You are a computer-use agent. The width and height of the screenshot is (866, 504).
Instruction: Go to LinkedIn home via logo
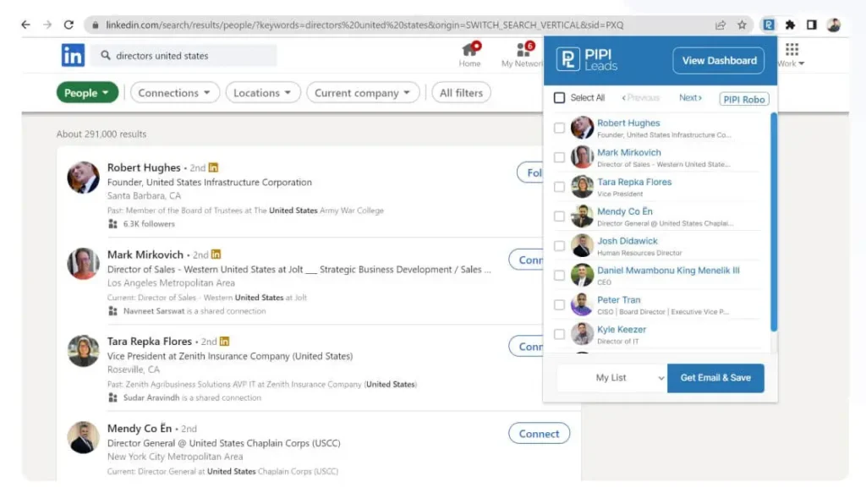pyautogui.click(x=73, y=55)
